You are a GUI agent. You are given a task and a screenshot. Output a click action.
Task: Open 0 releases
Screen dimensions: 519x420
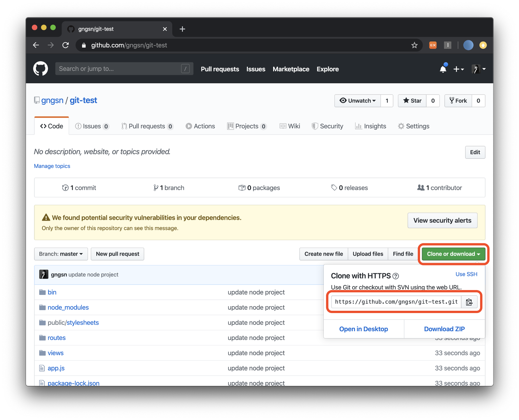pyautogui.click(x=349, y=188)
